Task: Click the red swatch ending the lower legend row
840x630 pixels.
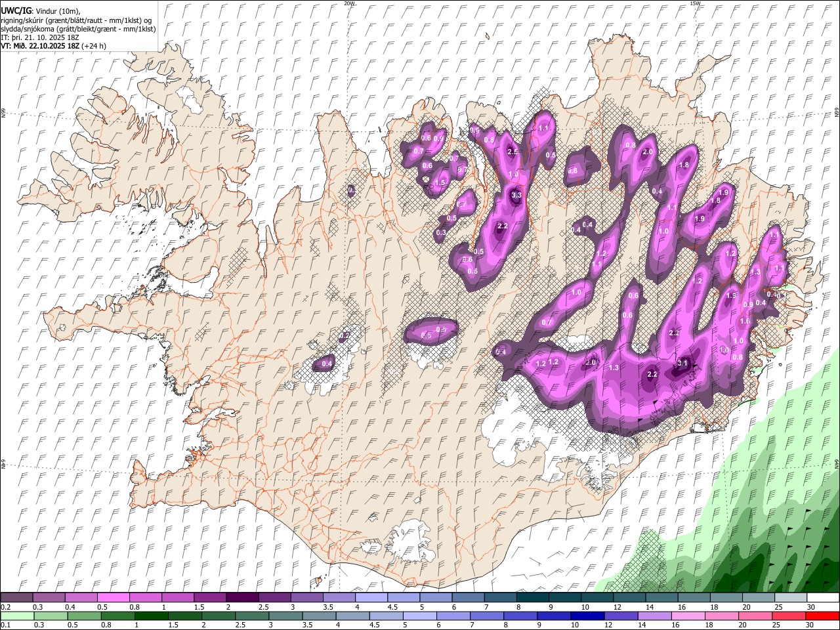Action: click(x=822, y=616)
